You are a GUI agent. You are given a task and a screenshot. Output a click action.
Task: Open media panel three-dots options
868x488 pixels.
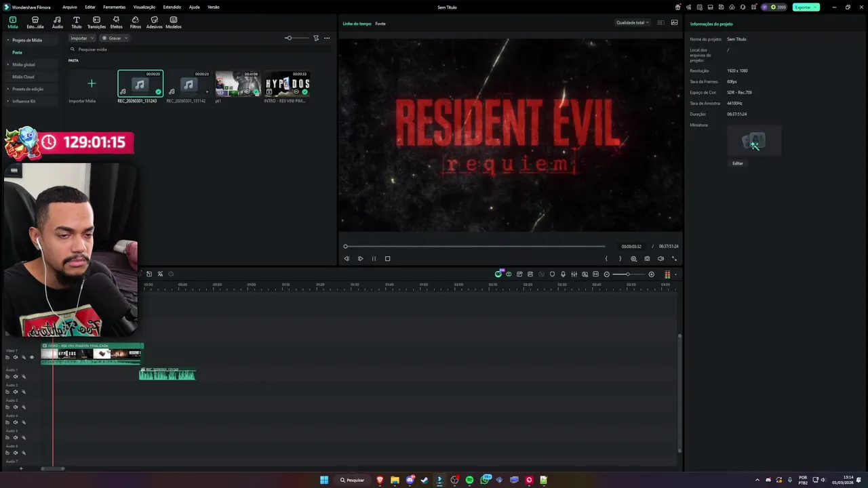tap(327, 38)
